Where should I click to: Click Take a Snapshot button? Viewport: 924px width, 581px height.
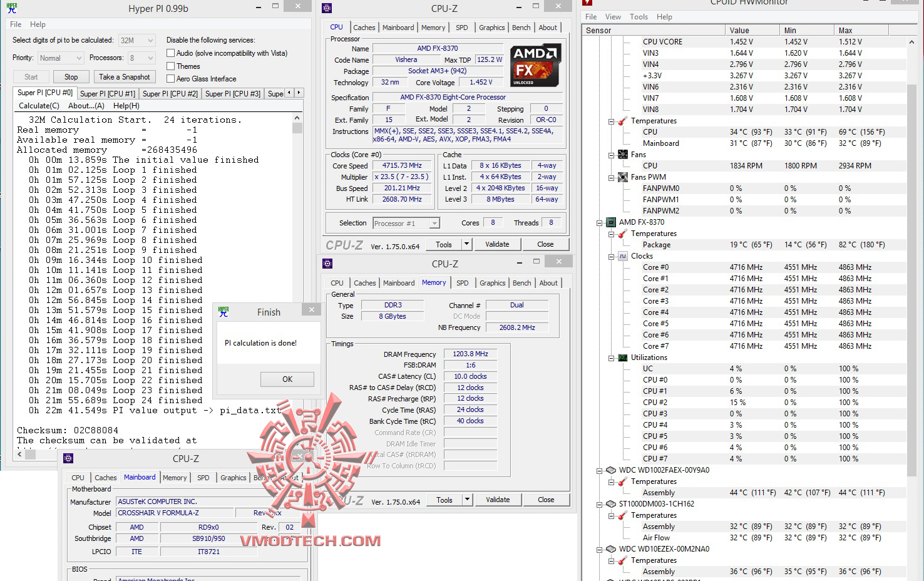pos(125,77)
